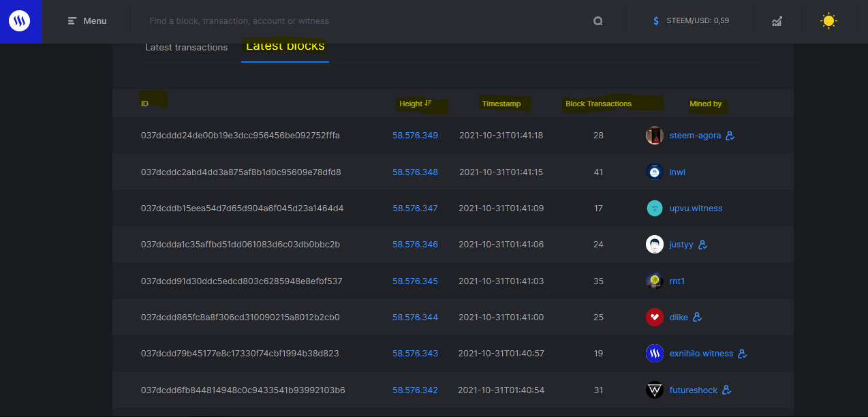The height and width of the screenshot is (417, 868).
Task: Click timestamp 2021-10-31T01:41:15
Action: pos(501,172)
